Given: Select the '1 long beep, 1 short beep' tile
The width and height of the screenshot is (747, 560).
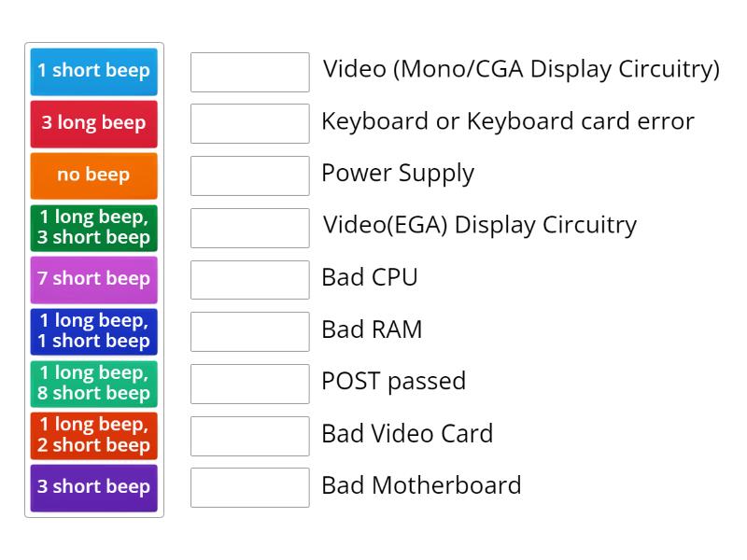Looking at the screenshot, I should click(x=92, y=330).
